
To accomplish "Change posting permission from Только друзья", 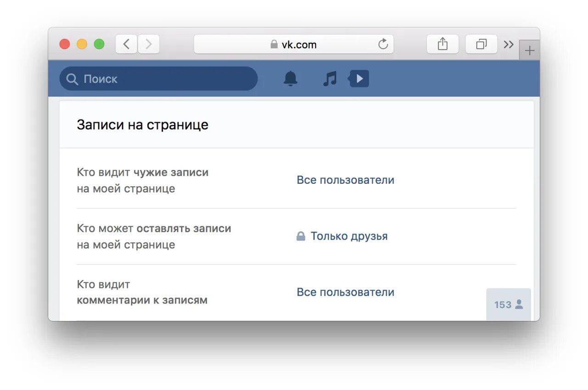I will 349,236.
